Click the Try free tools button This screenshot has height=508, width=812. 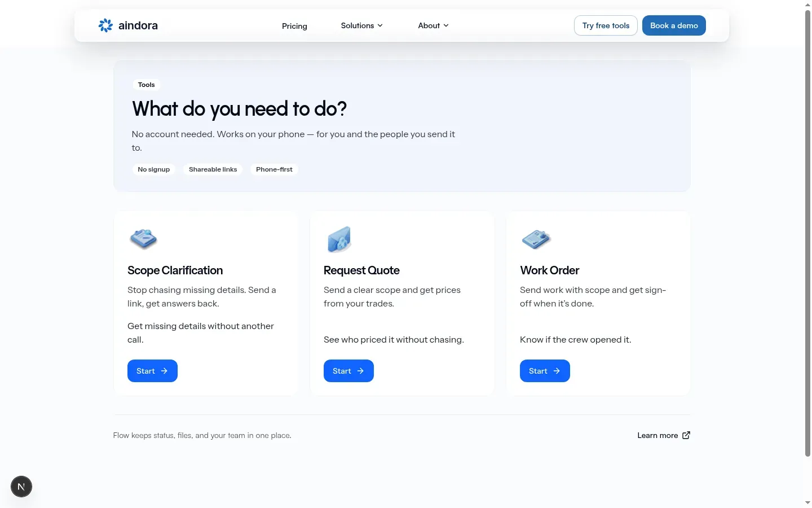[x=606, y=25]
